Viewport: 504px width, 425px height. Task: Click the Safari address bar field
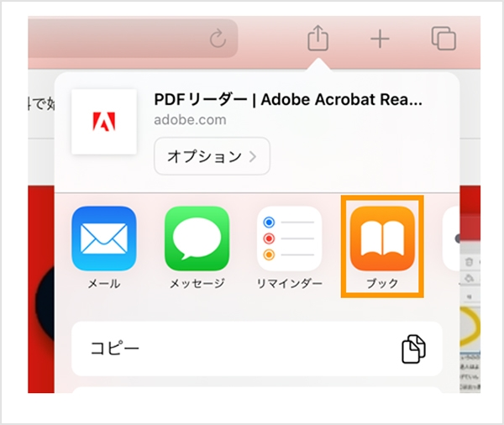tap(133, 39)
